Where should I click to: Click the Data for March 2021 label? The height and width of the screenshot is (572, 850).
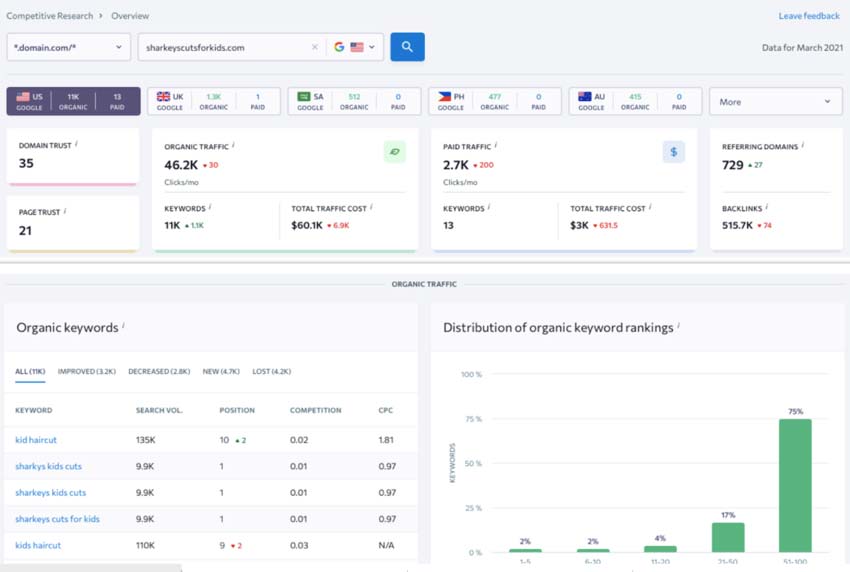(x=802, y=48)
